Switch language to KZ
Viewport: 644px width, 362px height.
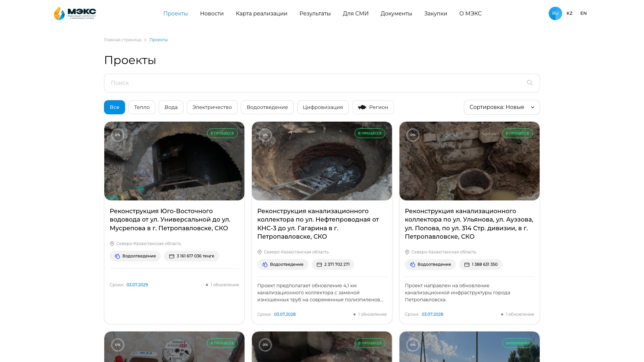[x=570, y=13]
